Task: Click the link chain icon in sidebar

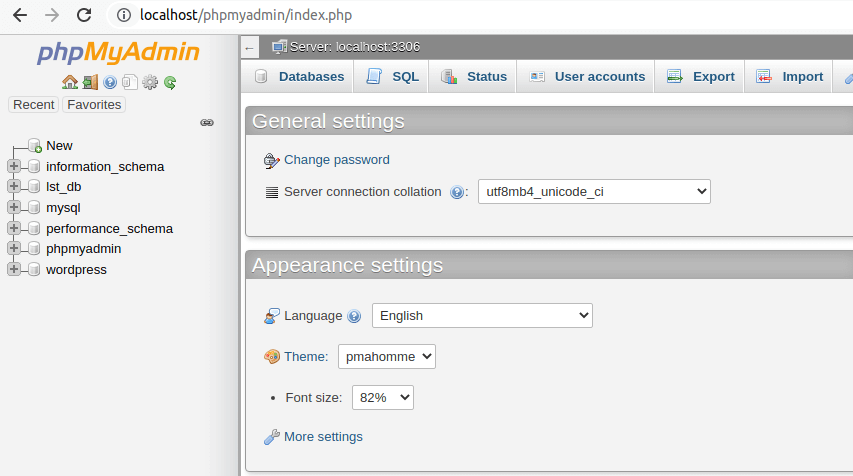Action: click(x=207, y=122)
